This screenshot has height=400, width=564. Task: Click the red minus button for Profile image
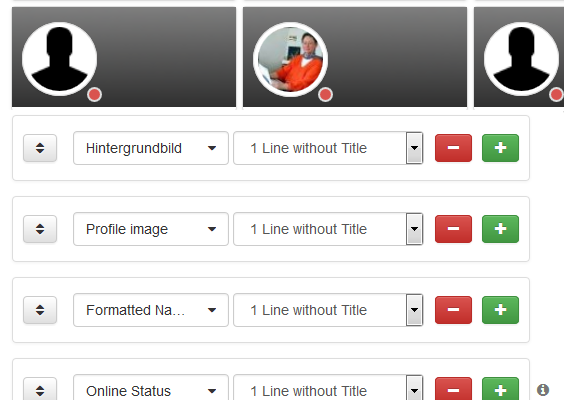pos(453,229)
